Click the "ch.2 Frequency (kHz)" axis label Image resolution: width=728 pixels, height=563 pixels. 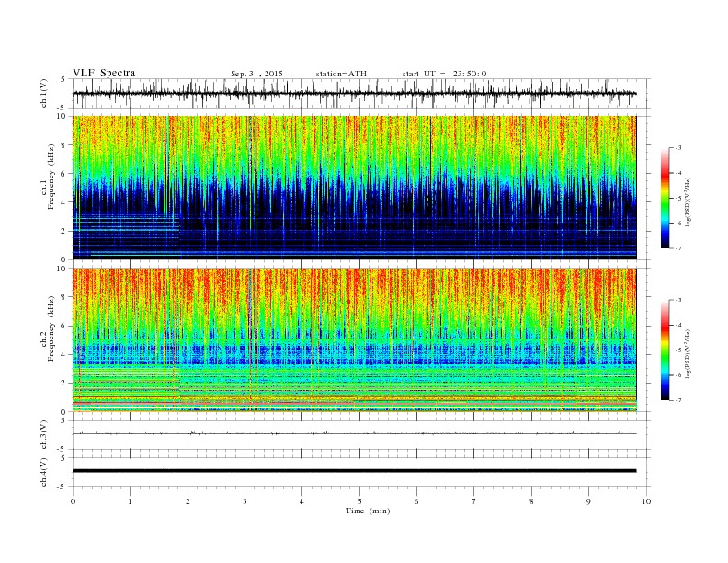click(48, 329)
